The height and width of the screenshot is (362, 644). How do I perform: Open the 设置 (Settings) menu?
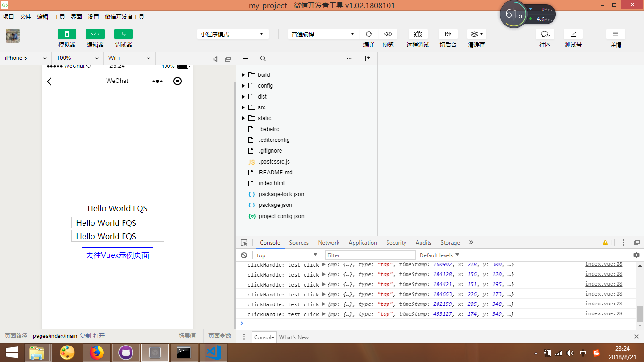pyautogui.click(x=93, y=16)
